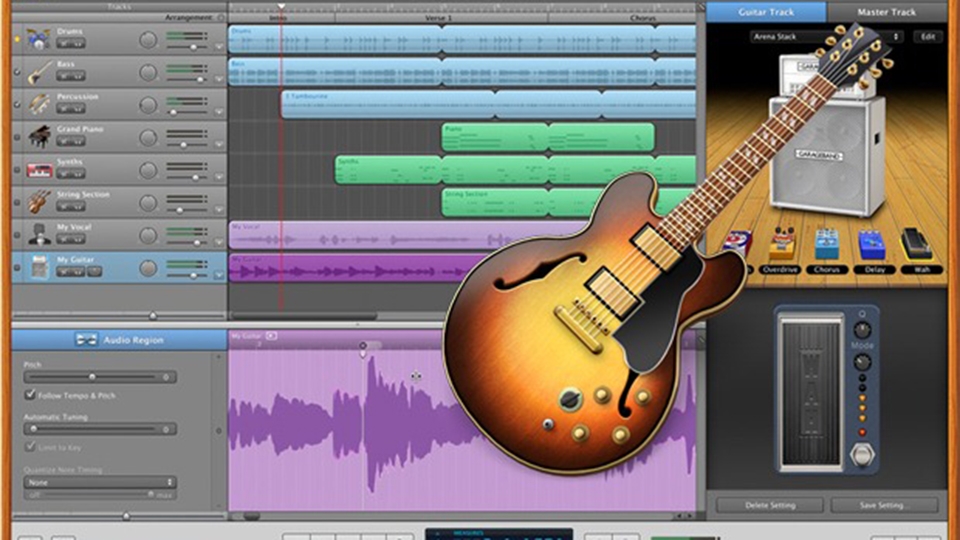Toggle the Limit to Key checkbox
Image resolution: width=960 pixels, height=540 pixels.
point(29,447)
